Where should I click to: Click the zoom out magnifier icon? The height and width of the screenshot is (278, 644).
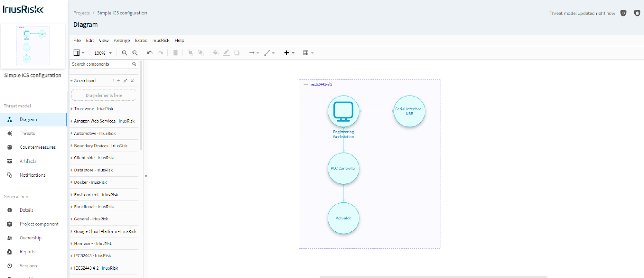tap(135, 53)
